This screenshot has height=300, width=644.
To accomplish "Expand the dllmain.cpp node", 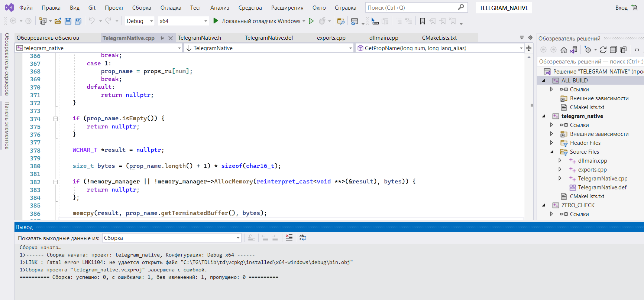I will point(560,161).
